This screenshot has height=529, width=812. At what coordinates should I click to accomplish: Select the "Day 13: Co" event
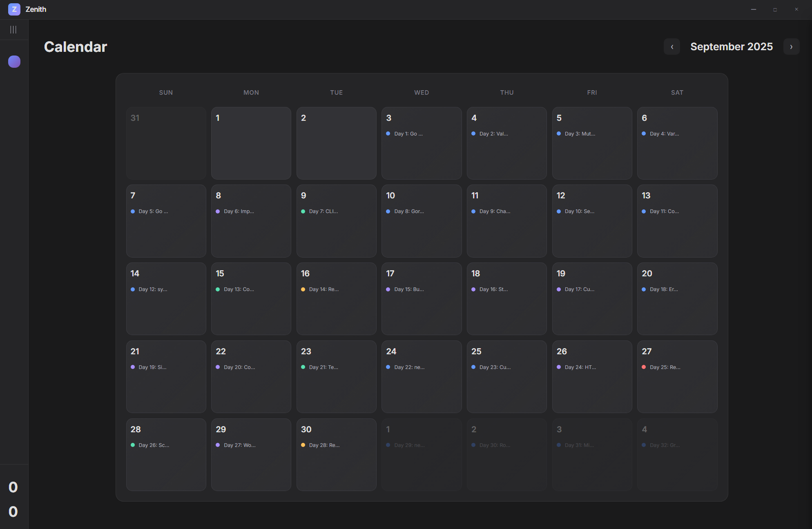(239, 289)
